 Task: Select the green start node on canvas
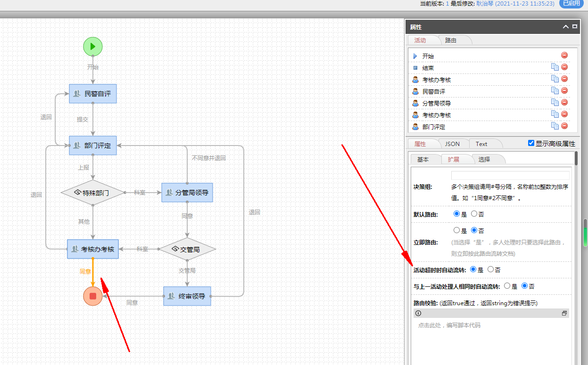click(x=93, y=46)
